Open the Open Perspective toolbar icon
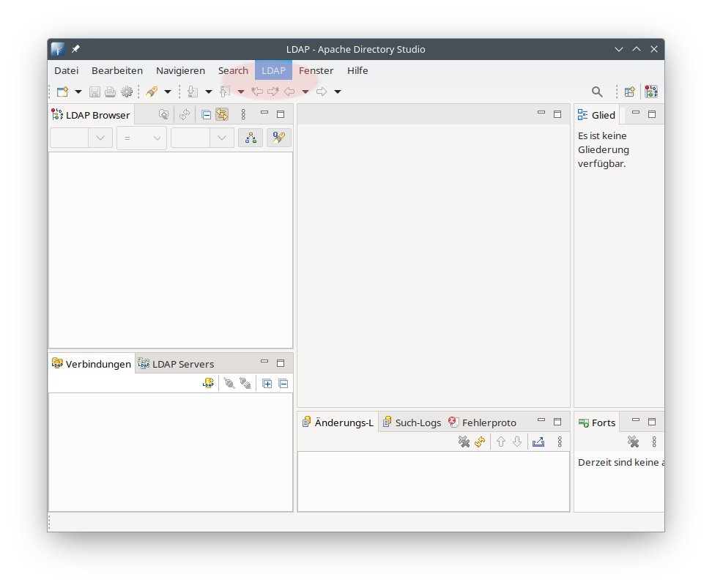 coord(629,92)
